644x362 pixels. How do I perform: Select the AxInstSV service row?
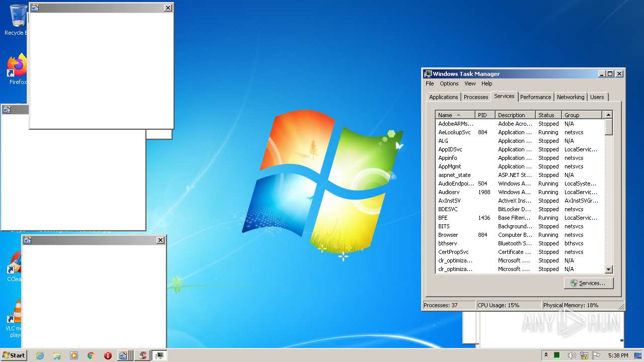click(x=520, y=201)
